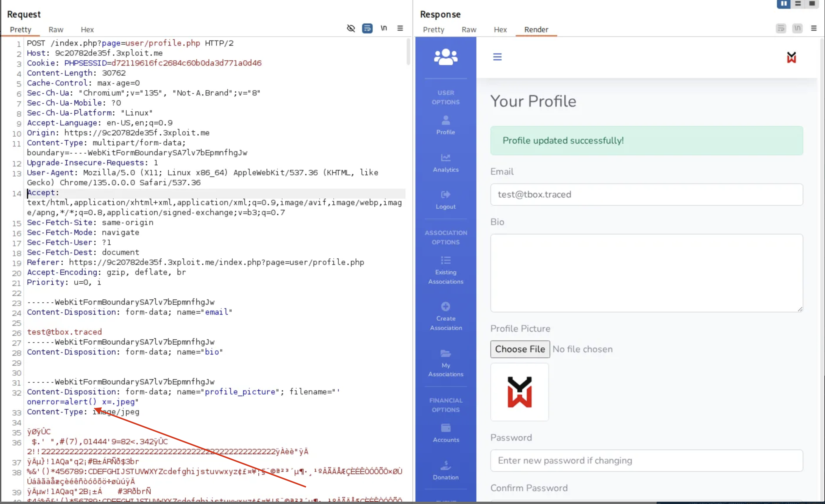
Task: Select combined tabbed layout icon
Action: 812,4
